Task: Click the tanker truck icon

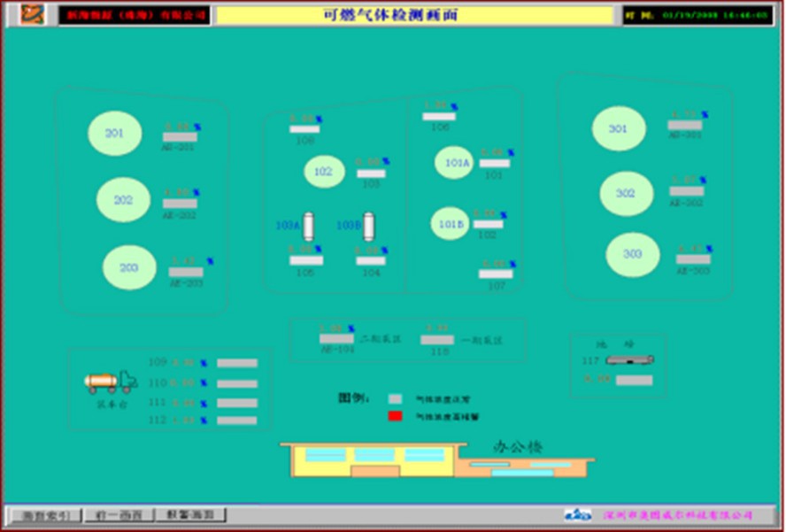Action: pyautogui.click(x=111, y=382)
